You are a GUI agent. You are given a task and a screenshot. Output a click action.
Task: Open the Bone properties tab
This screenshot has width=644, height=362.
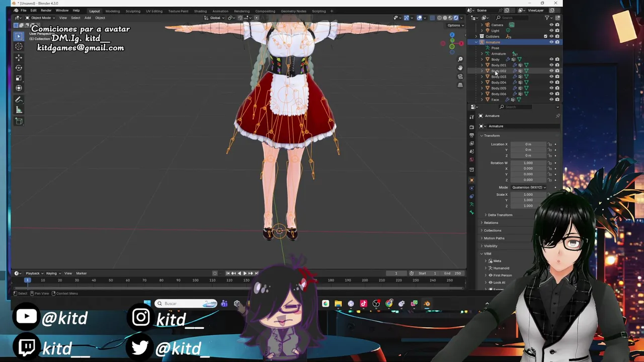(x=471, y=212)
